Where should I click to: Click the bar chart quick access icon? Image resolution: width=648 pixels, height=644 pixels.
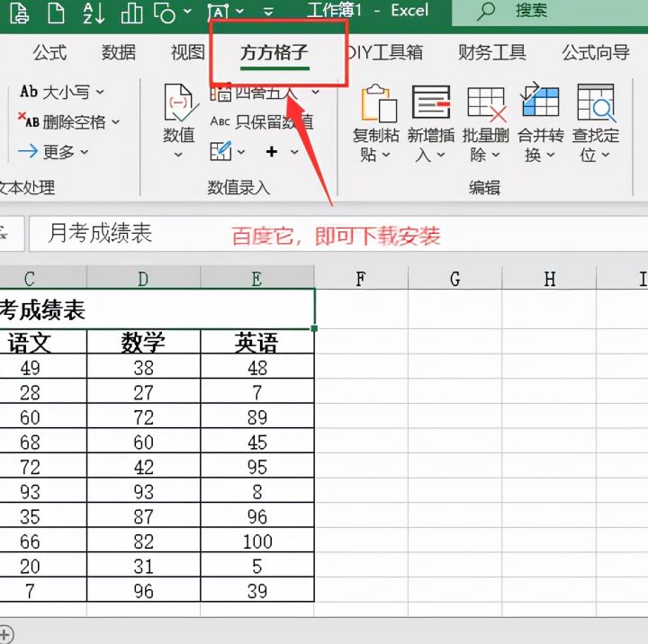pos(131,13)
